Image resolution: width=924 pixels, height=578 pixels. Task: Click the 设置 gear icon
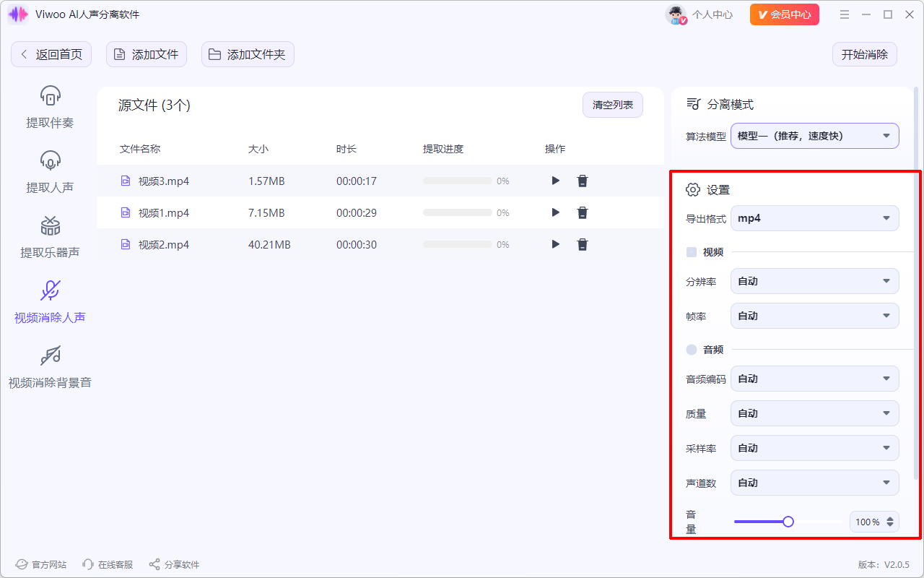693,190
